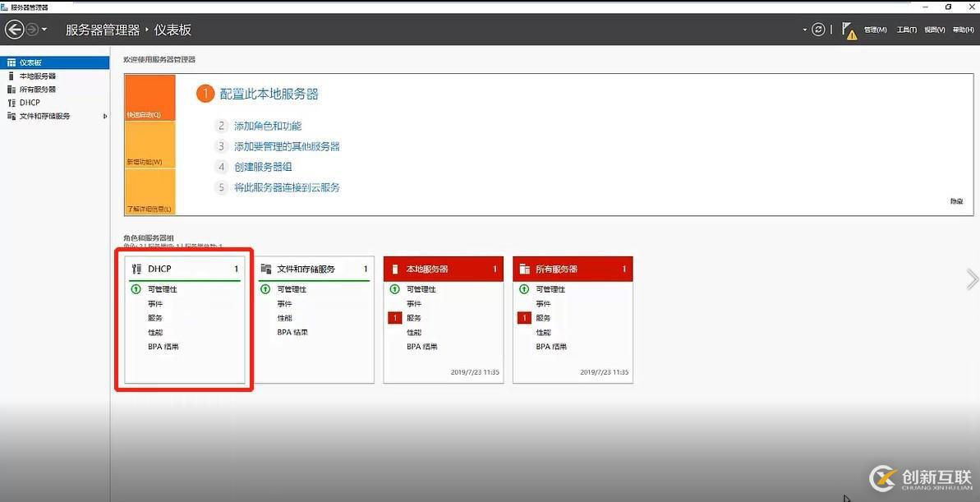Click 事件 in the 文件和存储服务 tile
The image size is (980, 502).
284,304
